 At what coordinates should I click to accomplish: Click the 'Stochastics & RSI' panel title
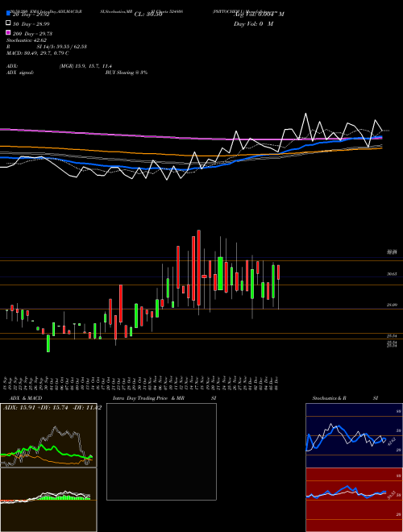(345, 398)
